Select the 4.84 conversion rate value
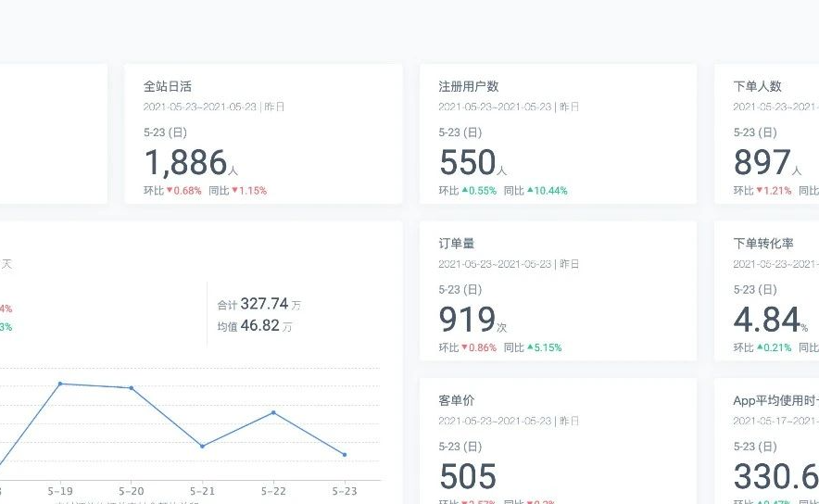Image resolution: width=819 pixels, height=504 pixels. pyautogui.click(x=767, y=319)
